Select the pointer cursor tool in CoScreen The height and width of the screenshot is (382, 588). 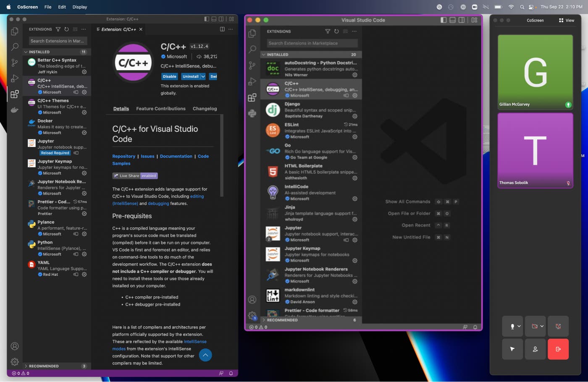(x=512, y=349)
